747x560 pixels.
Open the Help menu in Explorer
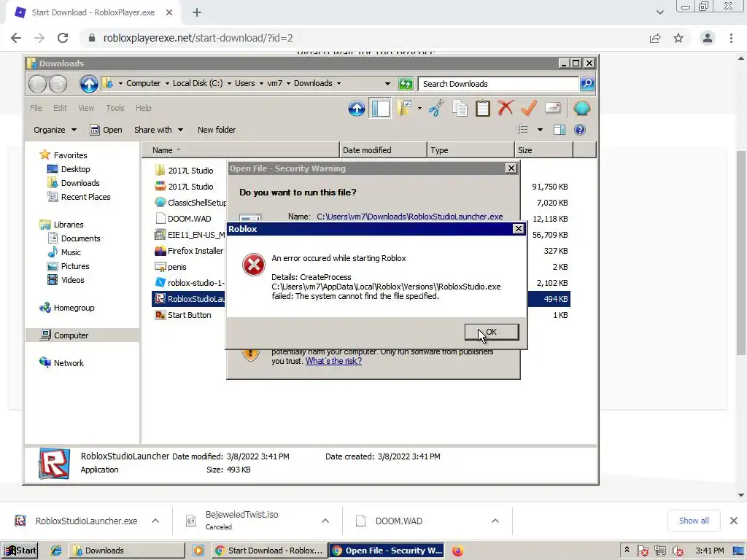point(143,108)
